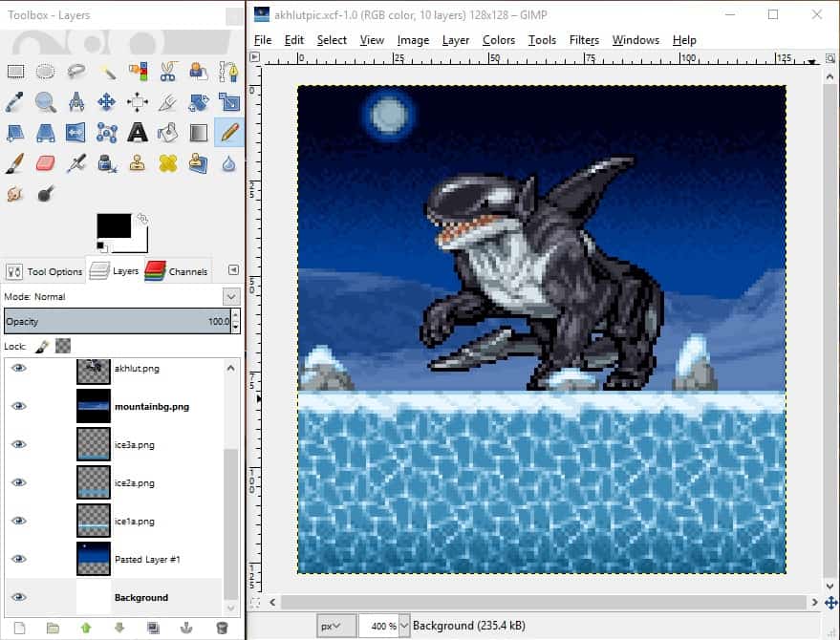Image resolution: width=840 pixels, height=640 pixels.
Task: Select the Fuzzy Select magic wand tool
Action: [x=107, y=72]
